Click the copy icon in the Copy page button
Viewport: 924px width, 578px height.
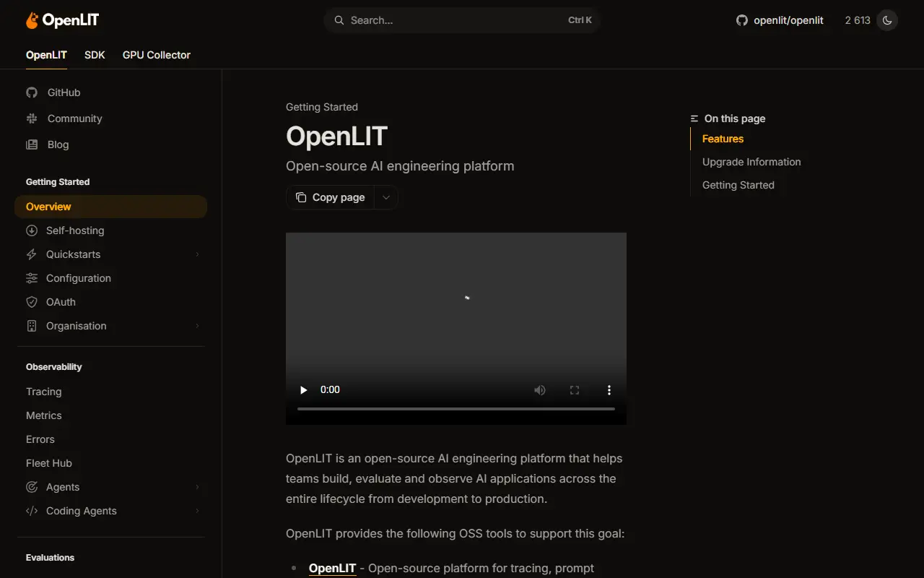[301, 197]
